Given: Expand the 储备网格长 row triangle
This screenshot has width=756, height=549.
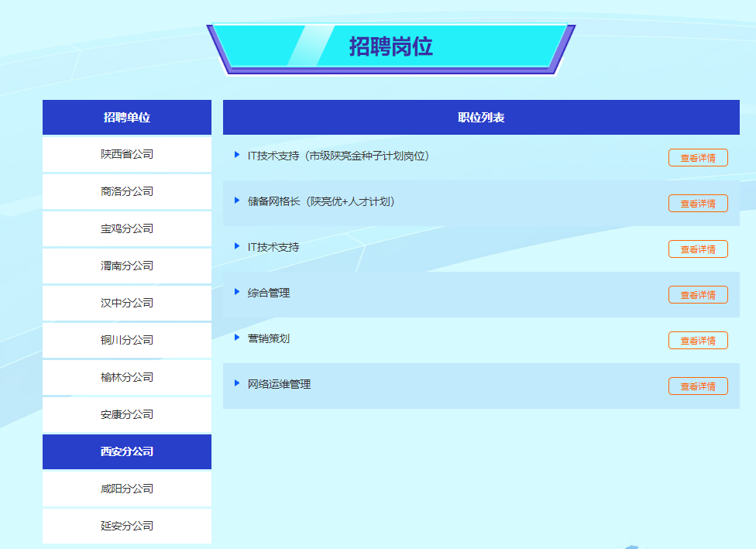Looking at the screenshot, I should tap(237, 201).
